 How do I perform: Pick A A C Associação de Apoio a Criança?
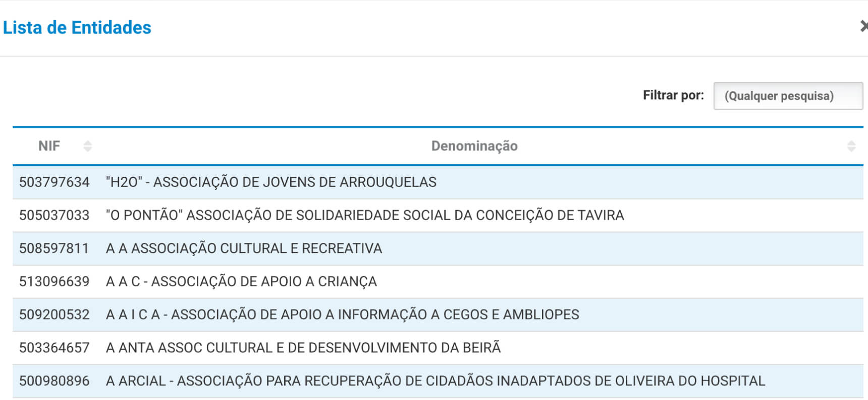coord(241,282)
